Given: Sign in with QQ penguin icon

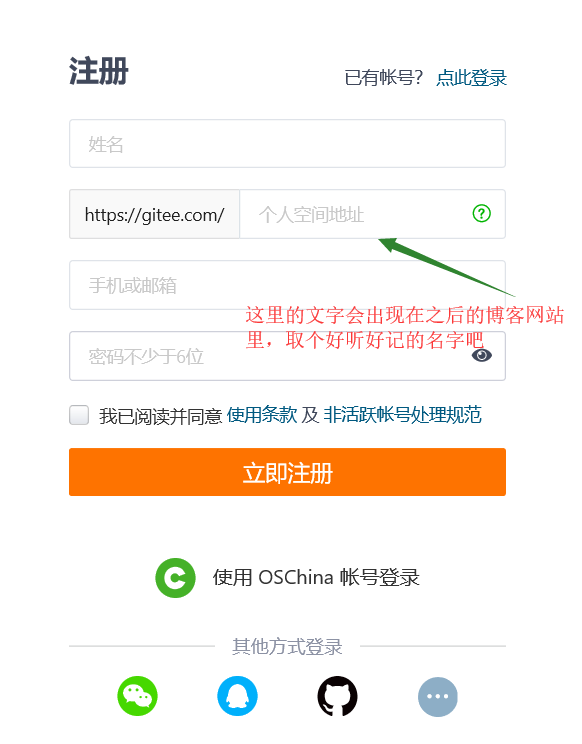Looking at the screenshot, I should pos(238,696).
